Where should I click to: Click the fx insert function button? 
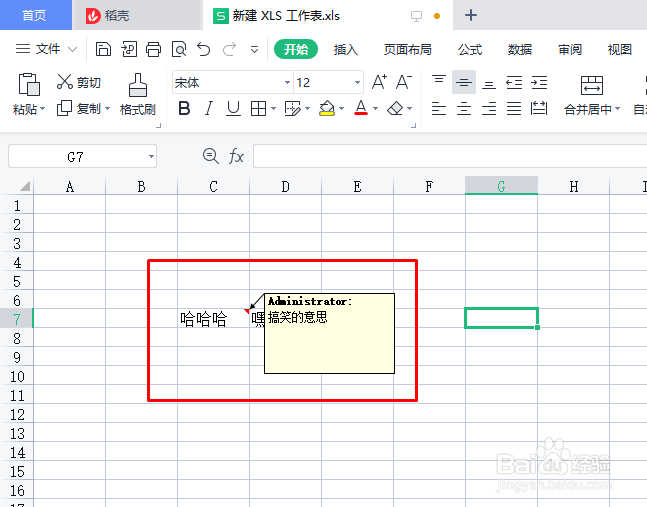pos(236,156)
